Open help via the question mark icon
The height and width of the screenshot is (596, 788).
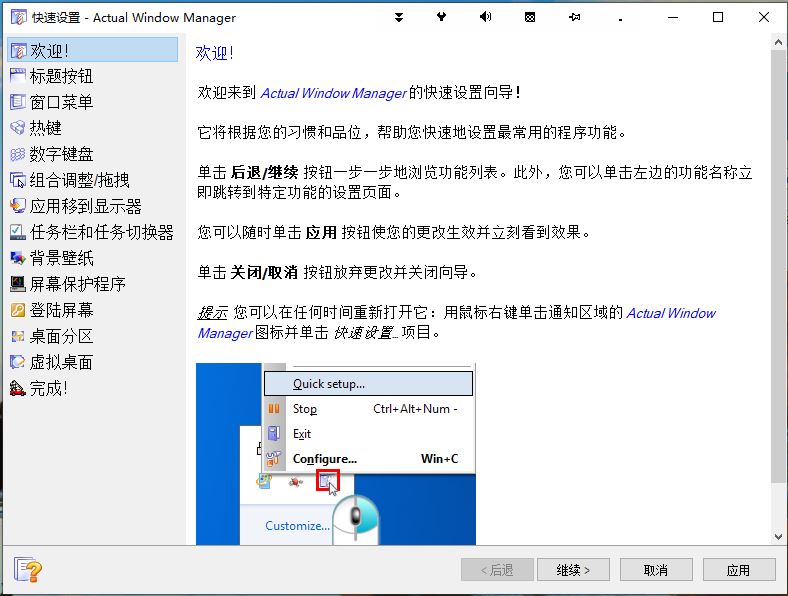pyautogui.click(x=28, y=570)
